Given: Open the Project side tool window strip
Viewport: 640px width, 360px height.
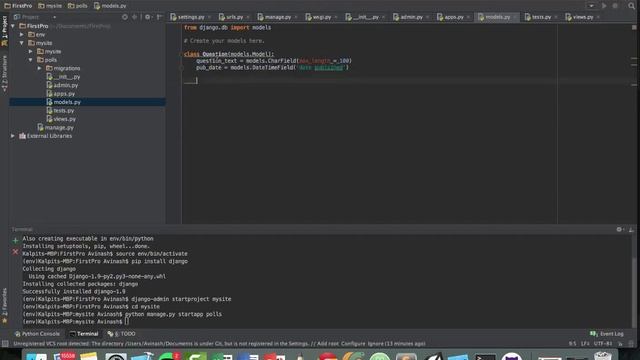Looking at the screenshot, I should click(4, 30).
